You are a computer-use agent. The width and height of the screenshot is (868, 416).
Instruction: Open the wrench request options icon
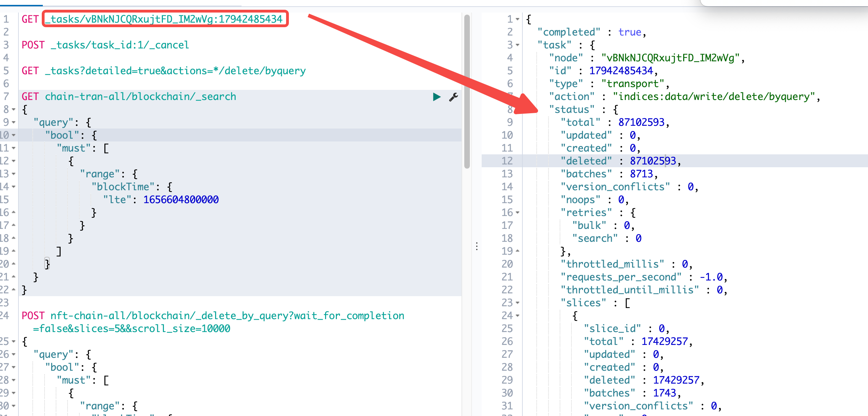click(453, 97)
